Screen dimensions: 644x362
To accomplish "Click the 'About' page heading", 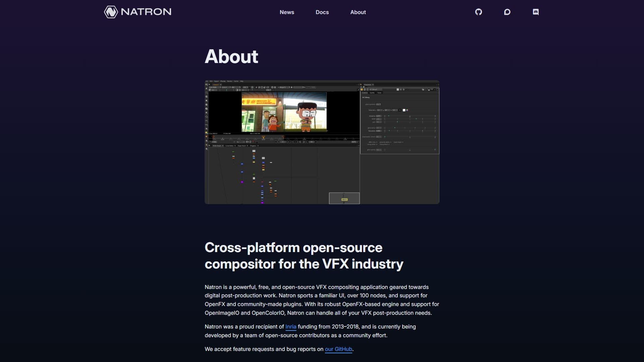I will tap(231, 56).
